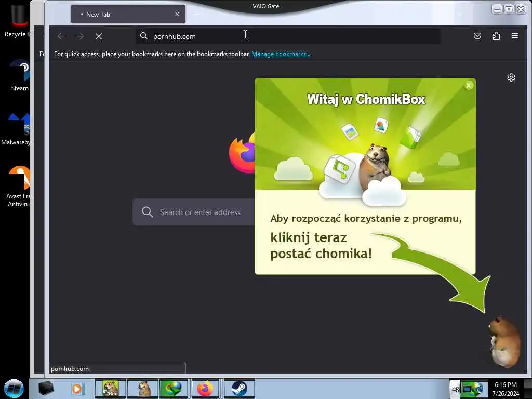Go back using the back arrow
532x399 pixels.
(x=61, y=36)
